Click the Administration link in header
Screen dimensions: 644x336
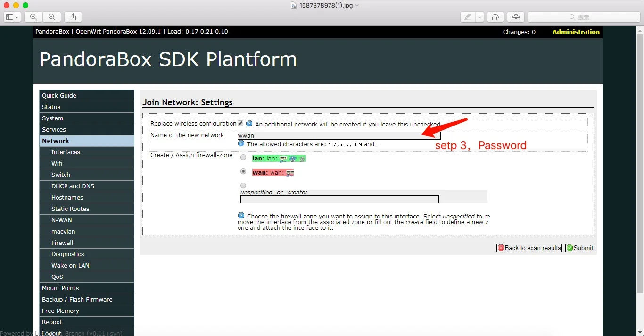(576, 32)
